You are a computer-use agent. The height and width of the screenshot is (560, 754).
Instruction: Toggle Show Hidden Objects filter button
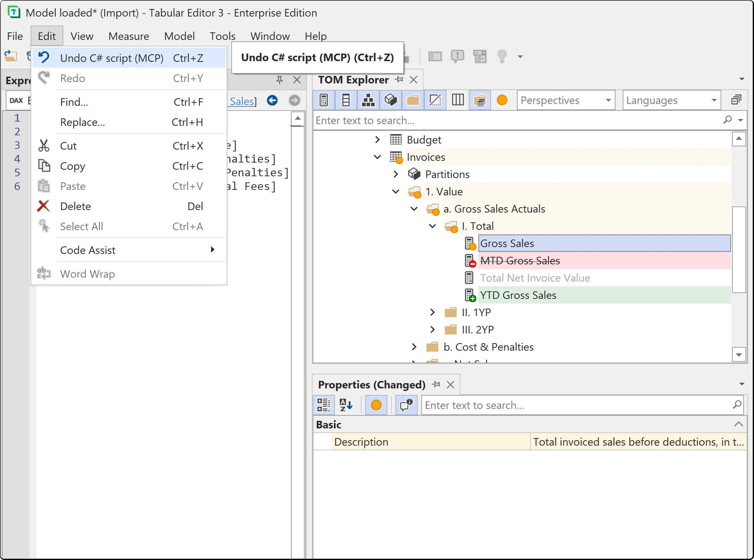[x=435, y=100]
